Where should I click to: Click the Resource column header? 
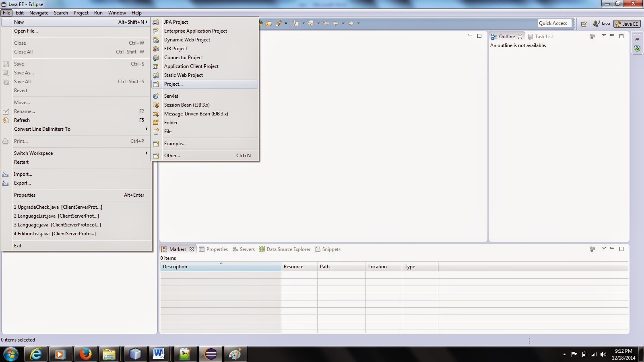click(299, 267)
